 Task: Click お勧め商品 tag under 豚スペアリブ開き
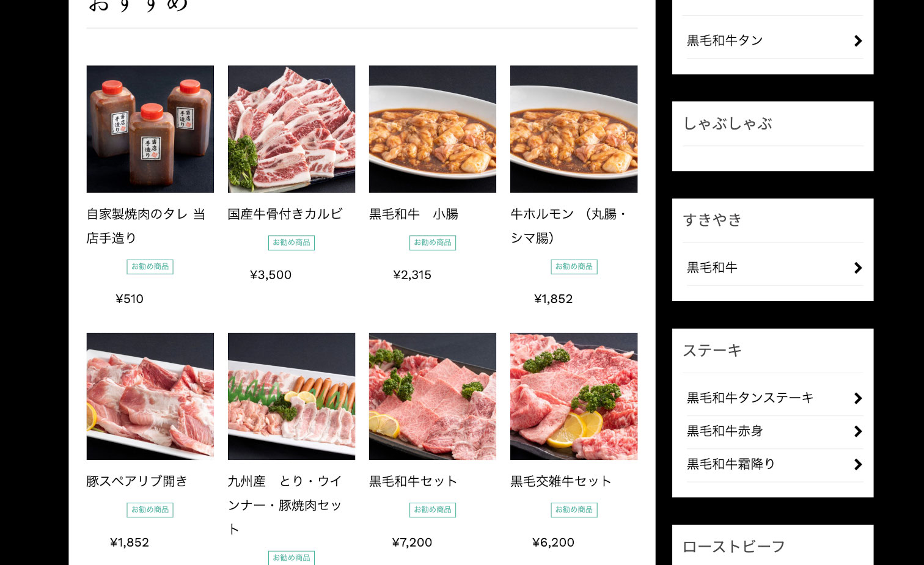click(150, 510)
